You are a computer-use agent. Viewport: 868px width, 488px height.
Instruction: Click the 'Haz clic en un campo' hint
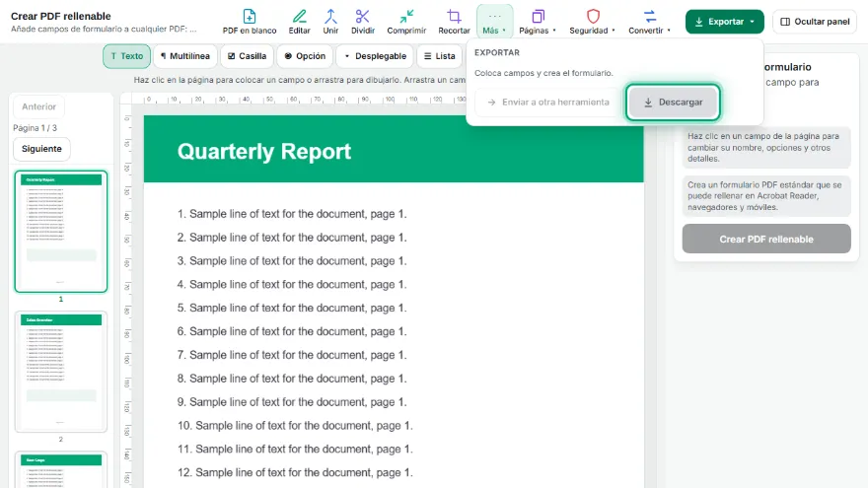pyautogui.click(x=766, y=147)
